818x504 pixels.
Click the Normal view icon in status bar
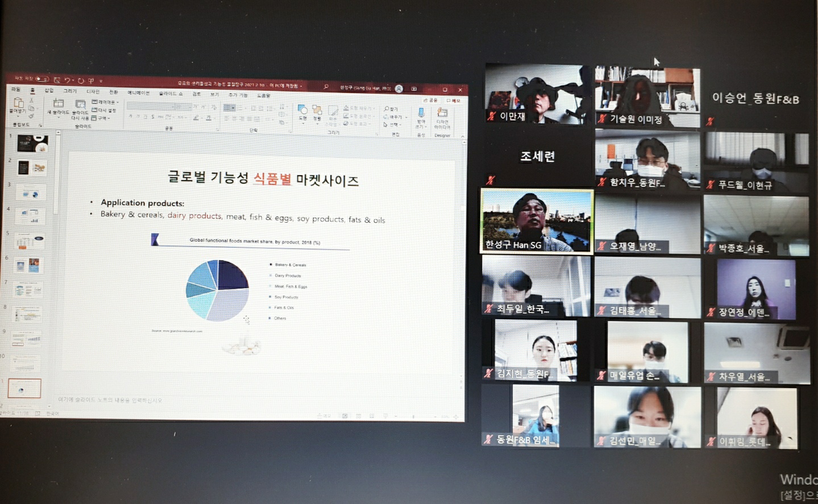[344, 416]
